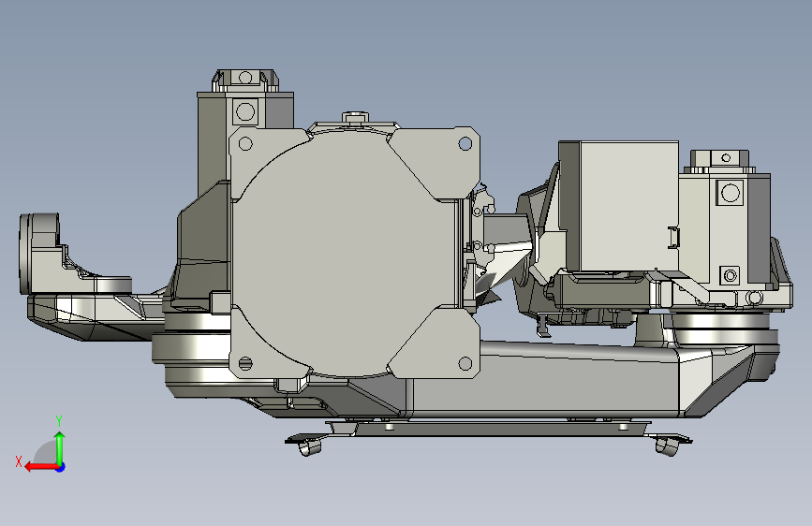Select the large circular motor face
Screen dimensions: 812x526
click(x=344, y=253)
